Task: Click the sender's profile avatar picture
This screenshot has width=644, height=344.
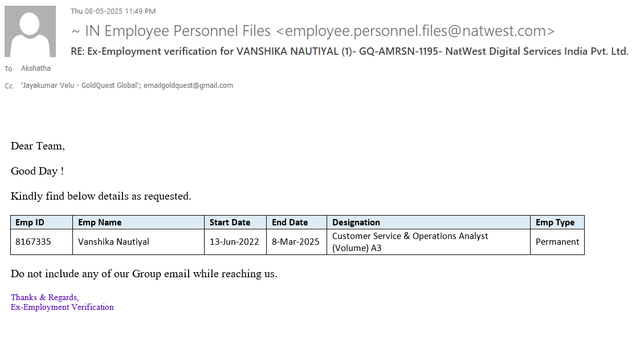Action: (x=30, y=31)
